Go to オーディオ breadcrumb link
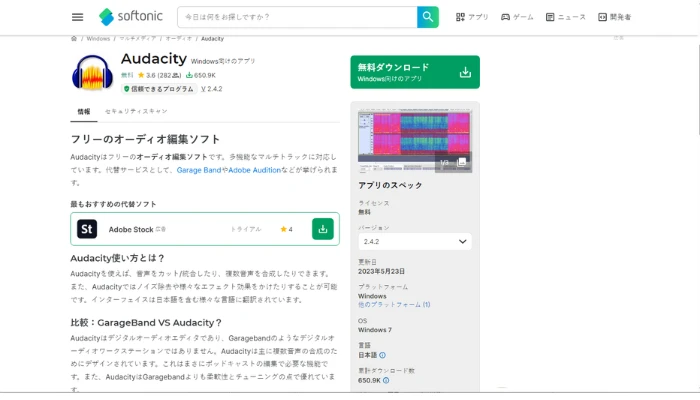This screenshot has width=700, height=400. point(179,39)
